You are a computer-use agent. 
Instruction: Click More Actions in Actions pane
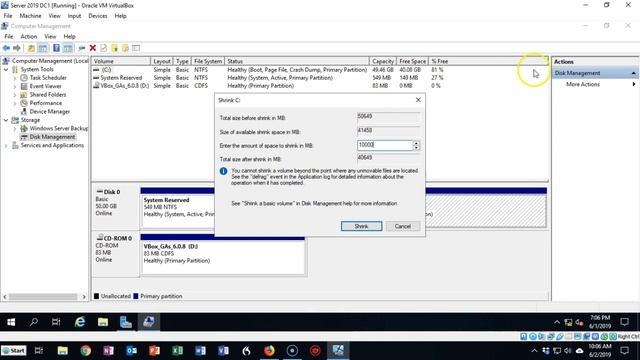coord(583,84)
